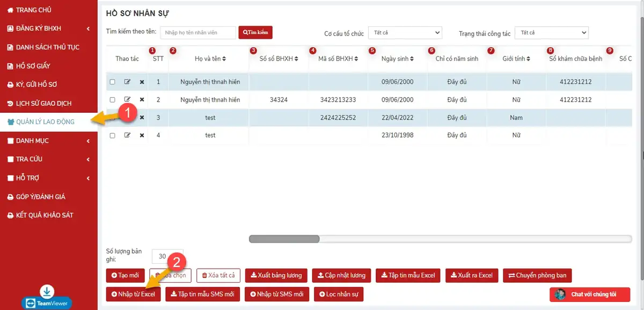Select cell 34324 in Số sổ BHXH

coord(279,100)
